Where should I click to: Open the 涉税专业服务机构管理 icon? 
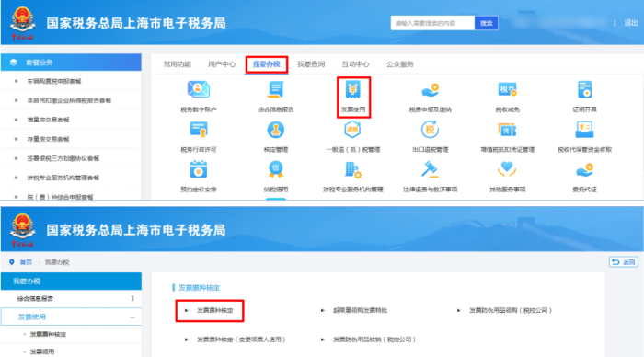pos(352,169)
